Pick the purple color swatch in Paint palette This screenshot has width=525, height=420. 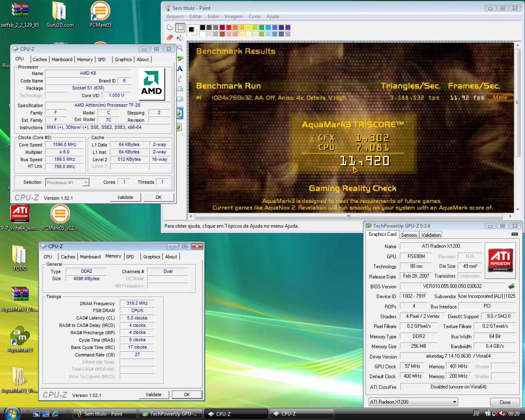click(x=288, y=27)
